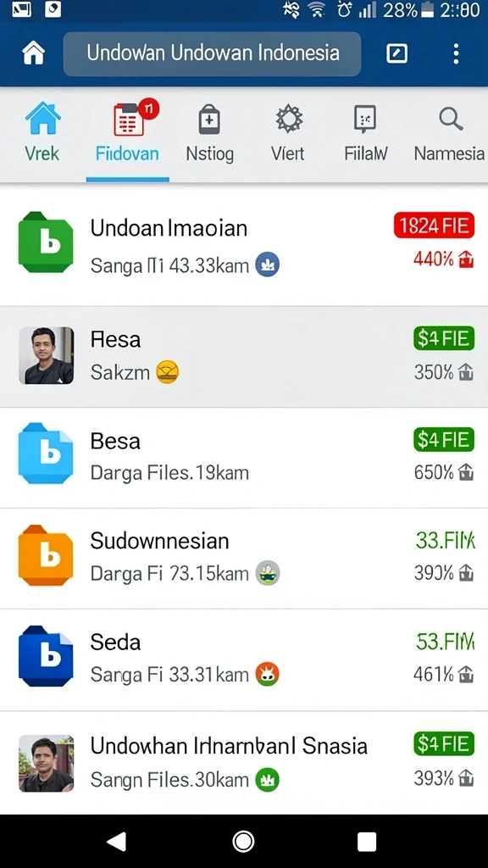Open the Sudownnesian entry title
The image size is (488, 868).
point(159,541)
